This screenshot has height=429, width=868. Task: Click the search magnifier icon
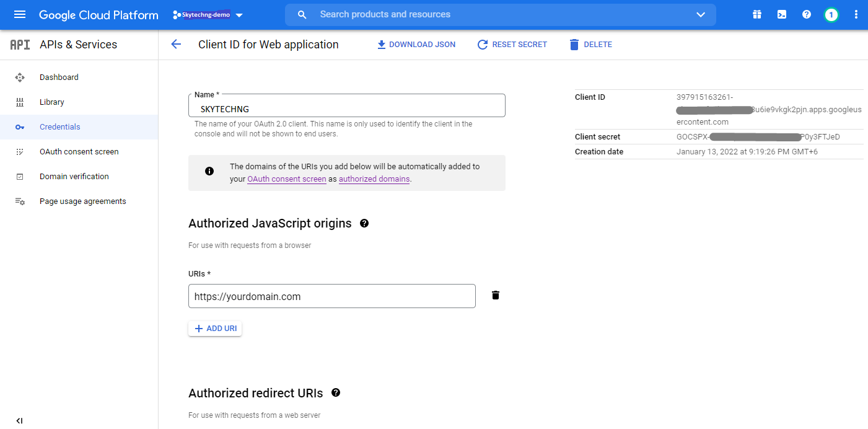tap(302, 14)
